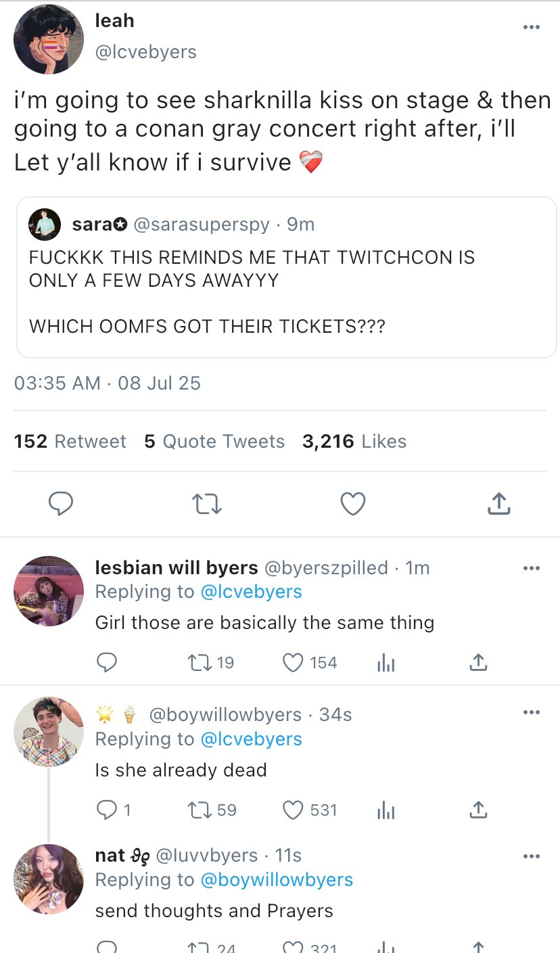View analytics on 'Is she already dead' reply

click(386, 810)
